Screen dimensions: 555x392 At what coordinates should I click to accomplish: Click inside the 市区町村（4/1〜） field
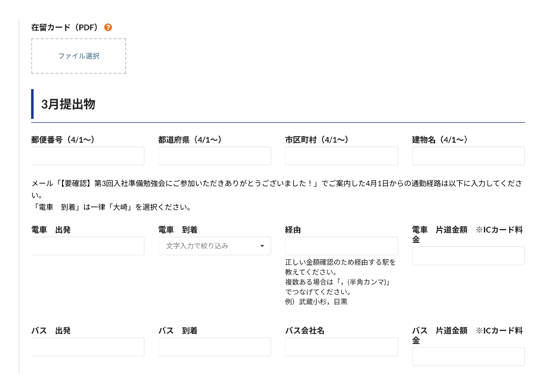pos(342,156)
